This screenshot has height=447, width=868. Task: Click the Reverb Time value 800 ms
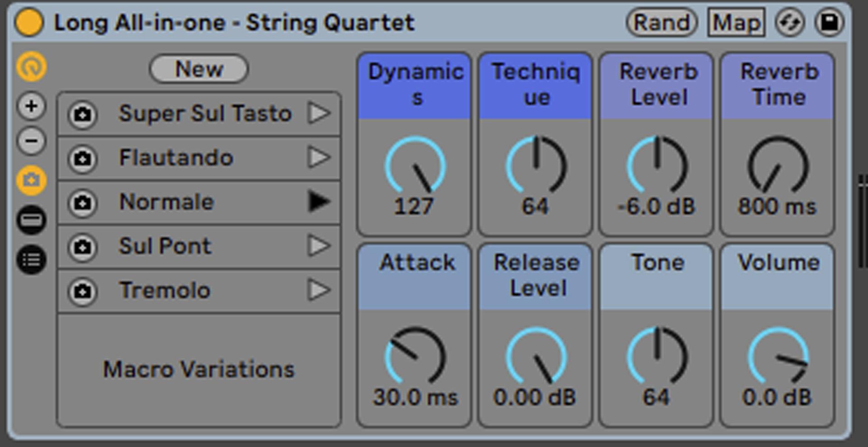[x=777, y=206]
